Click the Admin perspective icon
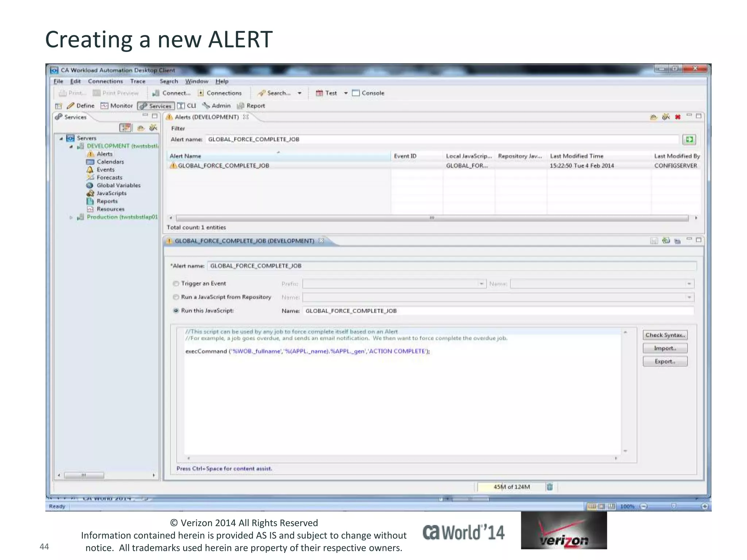Viewport: 747px width, 560px height. (x=206, y=106)
